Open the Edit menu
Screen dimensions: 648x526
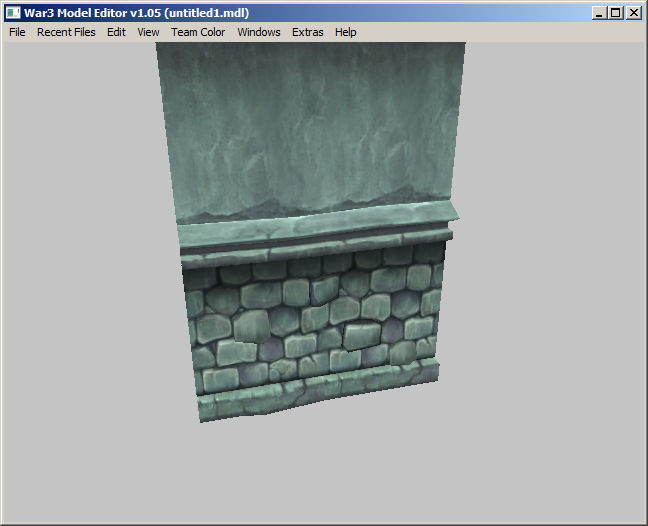(x=116, y=32)
